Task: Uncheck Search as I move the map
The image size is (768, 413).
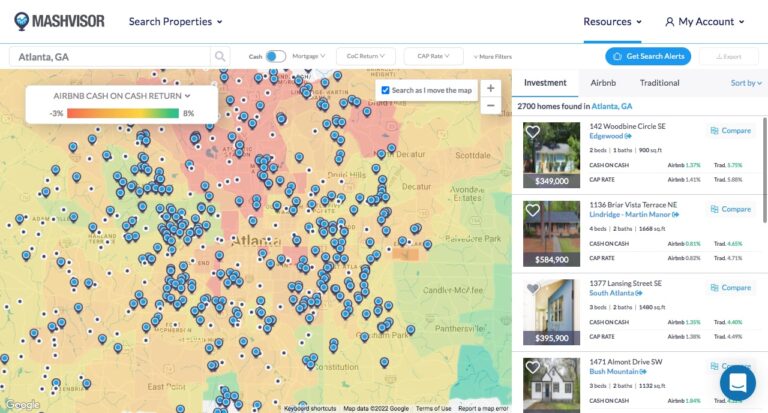Action: coord(386,90)
